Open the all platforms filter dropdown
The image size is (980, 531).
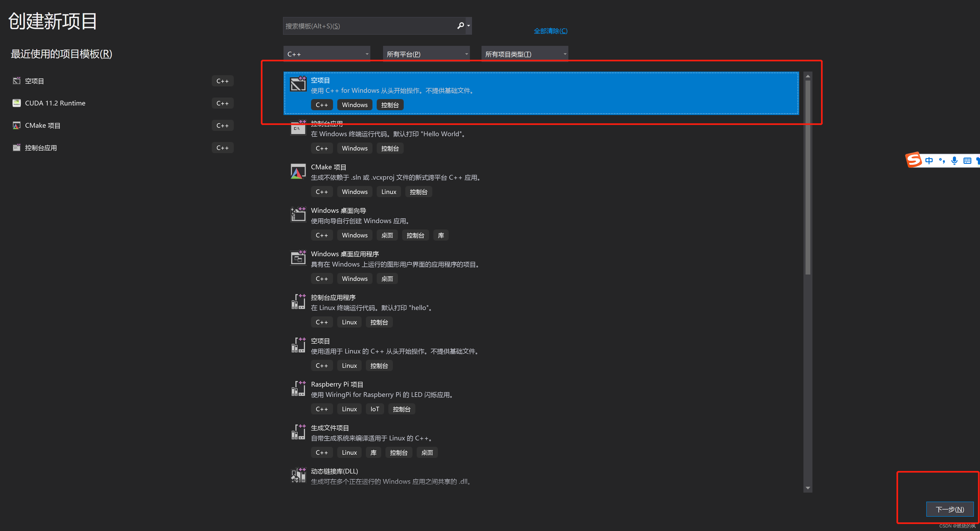click(x=426, y=54)
